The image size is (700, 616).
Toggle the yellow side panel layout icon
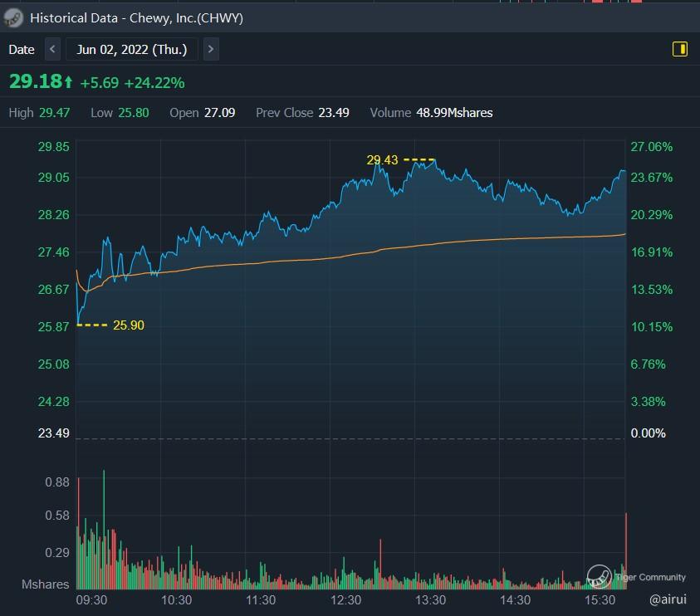680,49
